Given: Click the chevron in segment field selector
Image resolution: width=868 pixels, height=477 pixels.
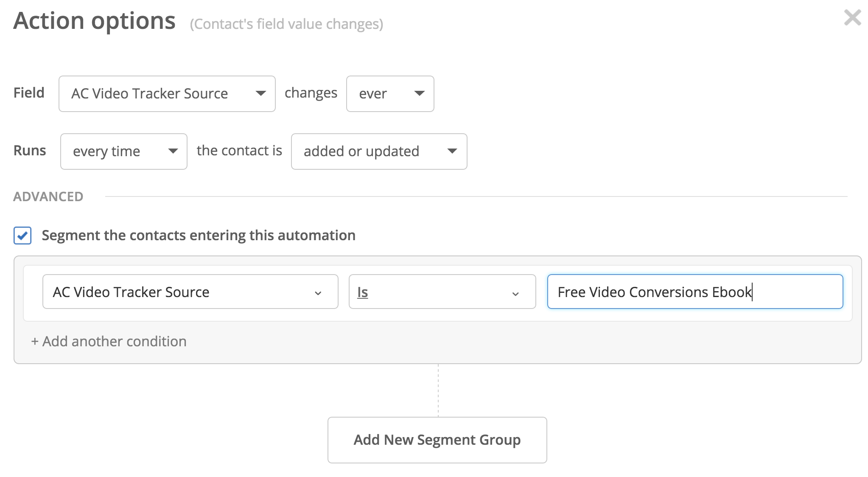Looking at the screenshot, I should [318, 293].
